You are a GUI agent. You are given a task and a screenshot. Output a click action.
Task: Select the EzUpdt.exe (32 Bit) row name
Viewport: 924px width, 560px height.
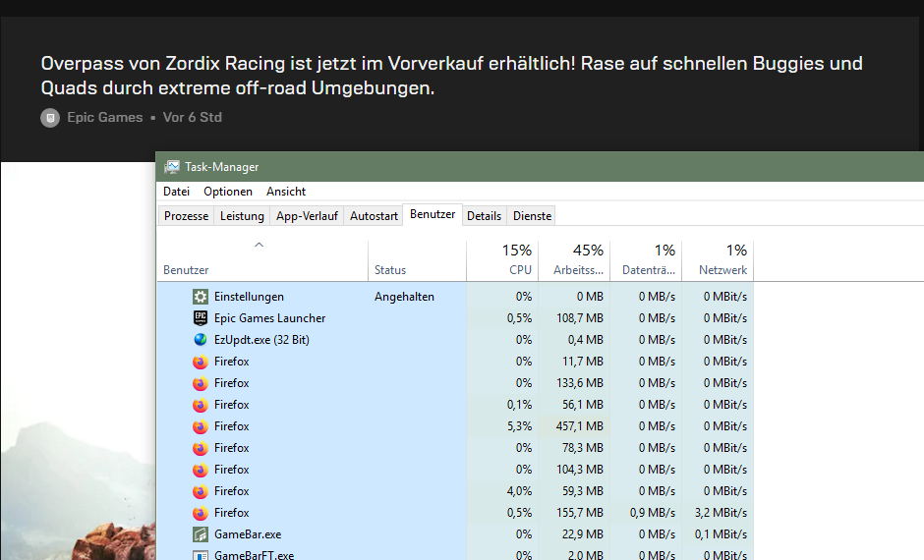(x=261, y=340)
